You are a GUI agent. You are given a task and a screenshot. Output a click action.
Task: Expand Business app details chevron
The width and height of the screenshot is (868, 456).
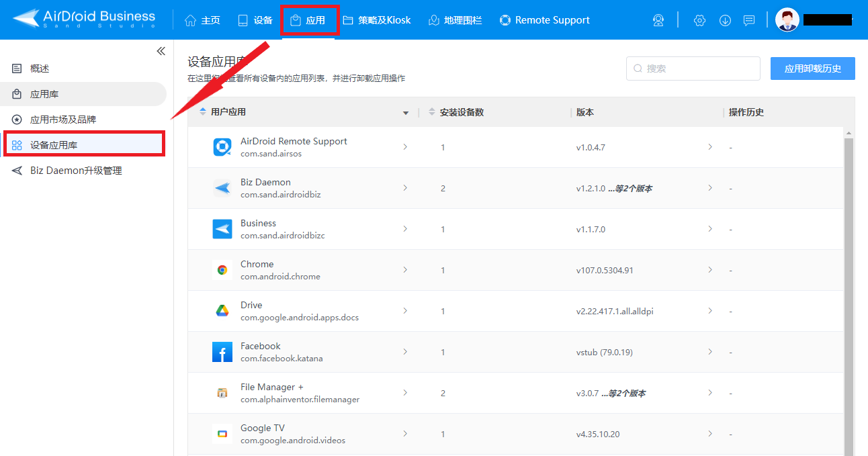[x=405, y=228]
